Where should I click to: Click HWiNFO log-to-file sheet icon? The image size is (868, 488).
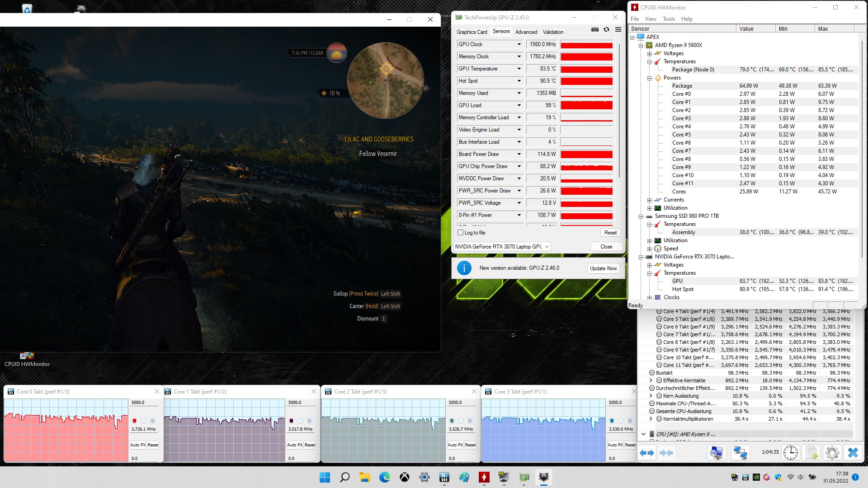point(811,452)
